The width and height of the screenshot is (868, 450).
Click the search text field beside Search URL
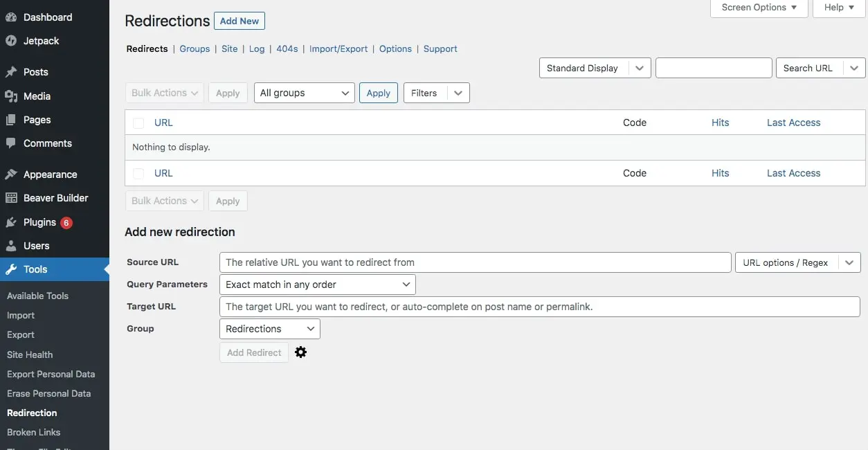(714, 68)
